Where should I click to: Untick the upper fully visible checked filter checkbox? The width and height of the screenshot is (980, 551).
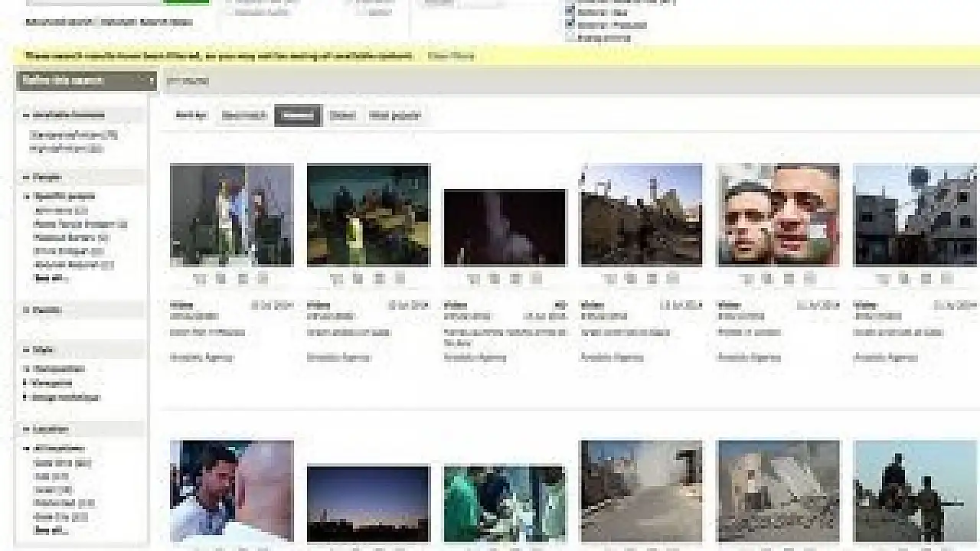pyautogui.click(x=570, y=12)
